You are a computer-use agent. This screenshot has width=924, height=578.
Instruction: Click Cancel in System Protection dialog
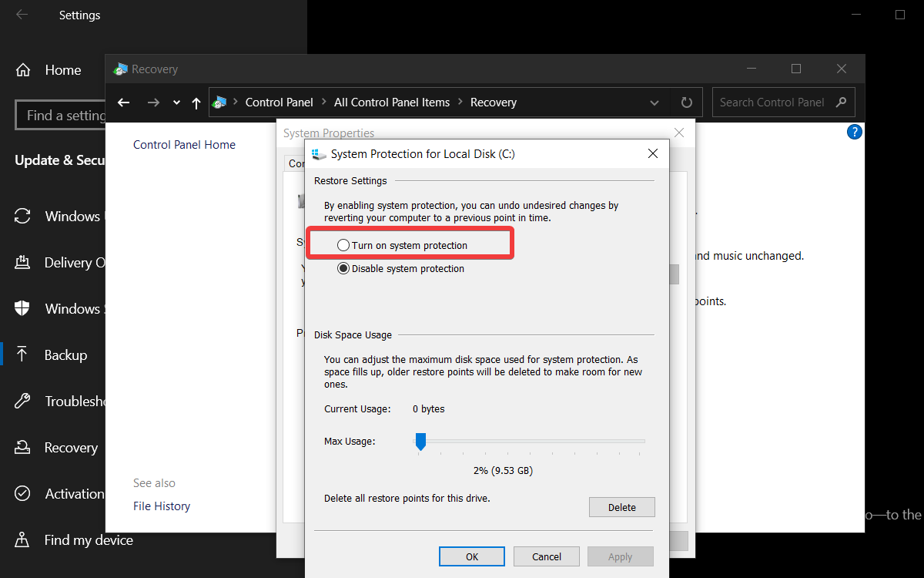point(547,556)
